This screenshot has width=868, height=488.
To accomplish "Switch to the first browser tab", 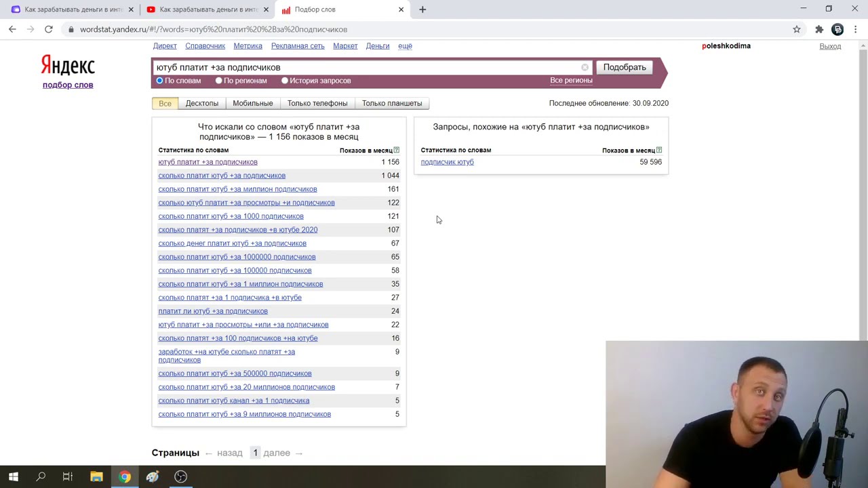I will [x=73, y=9].
